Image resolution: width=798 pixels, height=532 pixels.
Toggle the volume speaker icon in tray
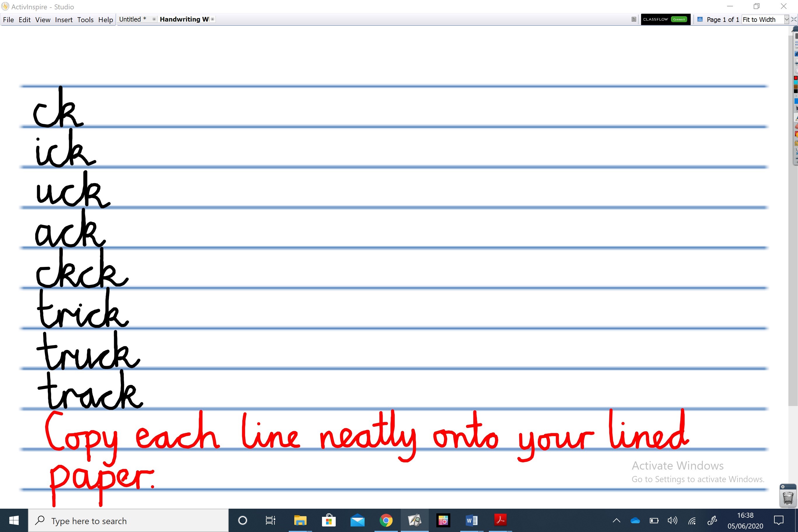(x=672, y=520)
